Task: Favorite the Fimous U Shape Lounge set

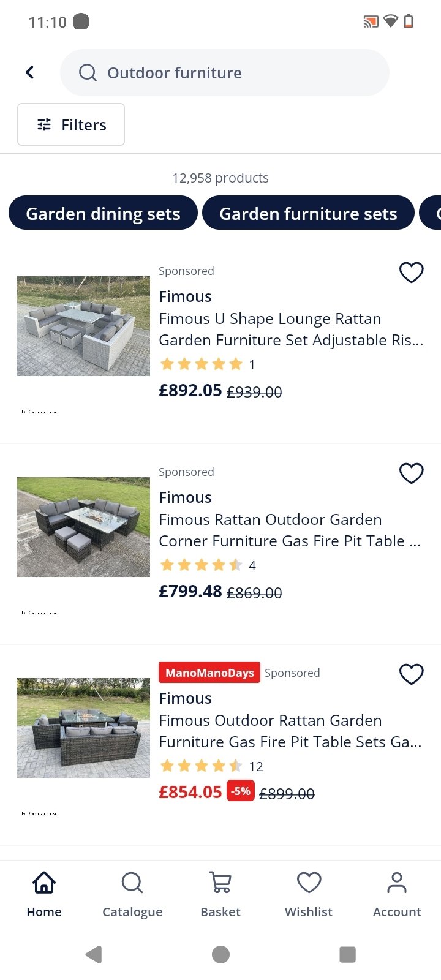Action: click(411, 272)
